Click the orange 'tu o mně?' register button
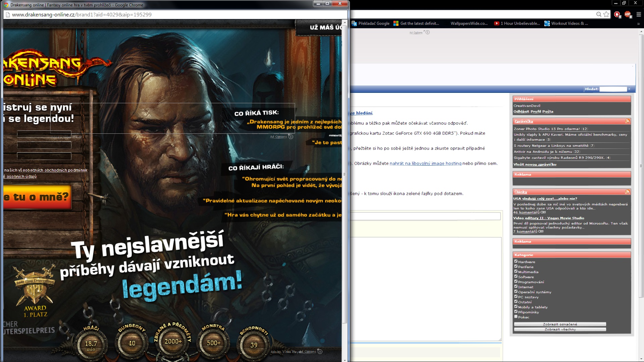This screenshot has height=362, width=644. (x=38, y=197)
